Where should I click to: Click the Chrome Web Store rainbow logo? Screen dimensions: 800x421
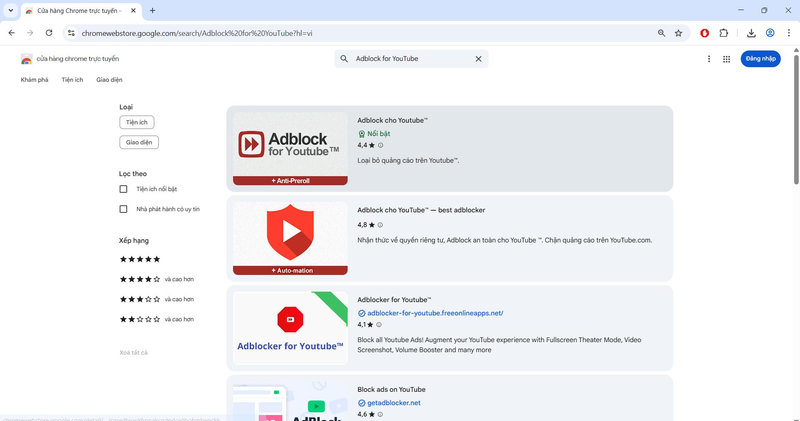coord(27,59)
